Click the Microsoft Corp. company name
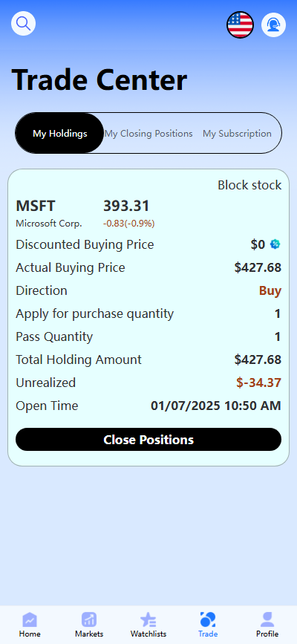The height and width of the screenshot is (644, 297). (49, 224)
